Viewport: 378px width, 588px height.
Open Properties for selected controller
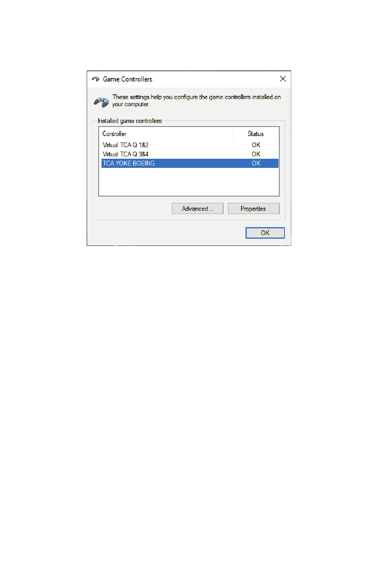(253, 208)
